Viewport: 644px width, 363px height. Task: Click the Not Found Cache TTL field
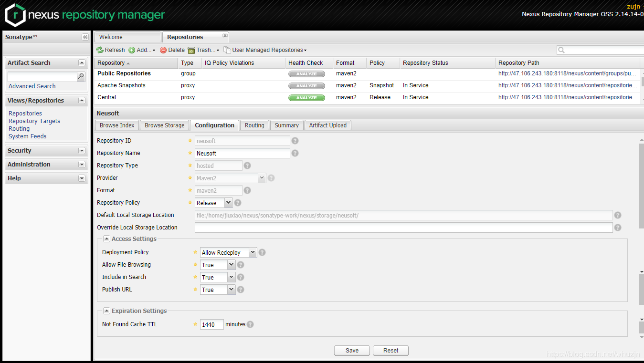point(212,324)
